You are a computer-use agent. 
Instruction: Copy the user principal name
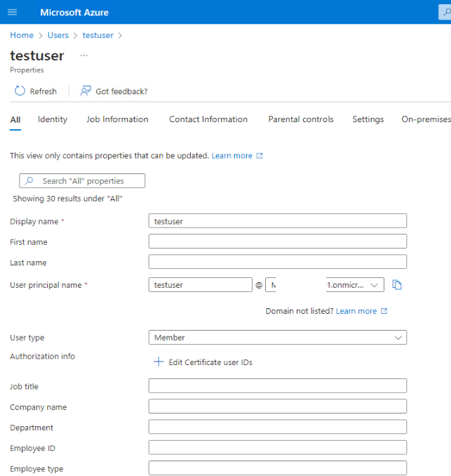click(x=397, y=285)
